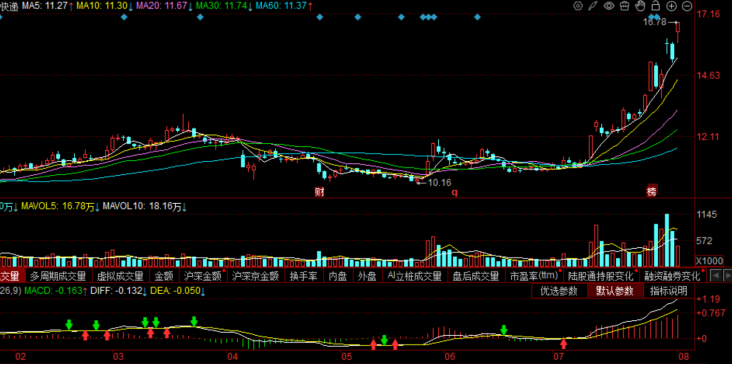Click the 16.78 high price label
The width and height of the screenshot is (733, 365).
point(654,22)
